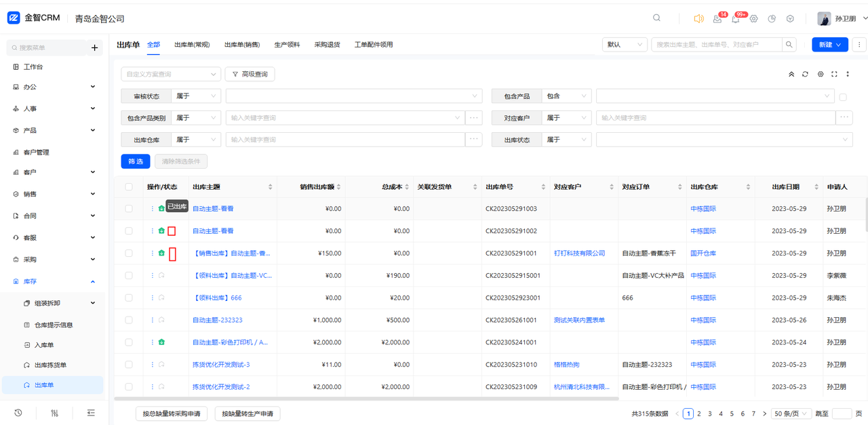Collapse the 库存 sidebar menu
The height and width of the screenshot is (425, 868).
point(54,281)
